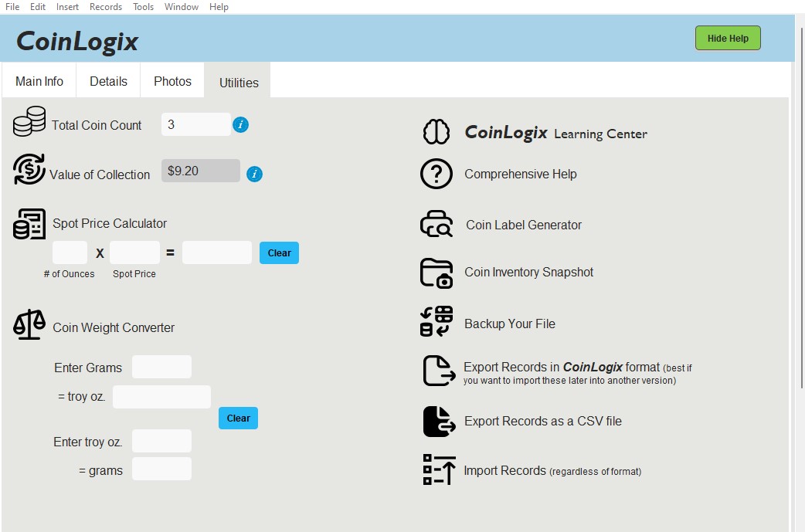Switch to the Details tab
Viewport: 805px width, 532px height.
tap(108, 81)
